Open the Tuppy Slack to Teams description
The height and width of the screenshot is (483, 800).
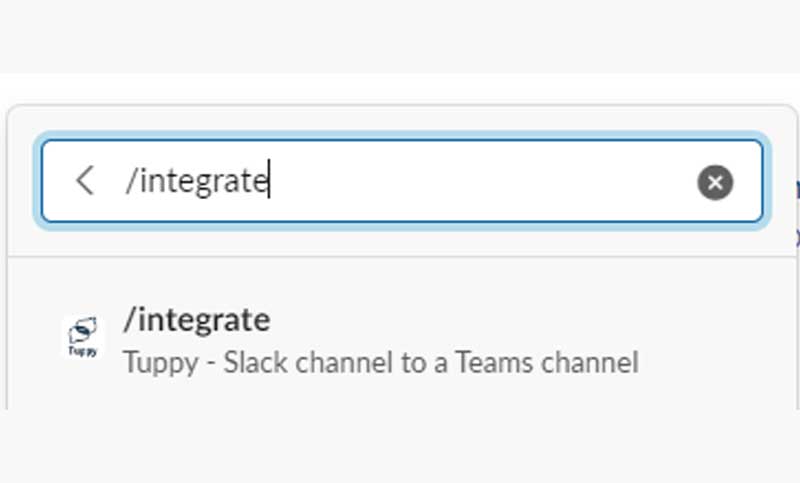pos(381,363)
